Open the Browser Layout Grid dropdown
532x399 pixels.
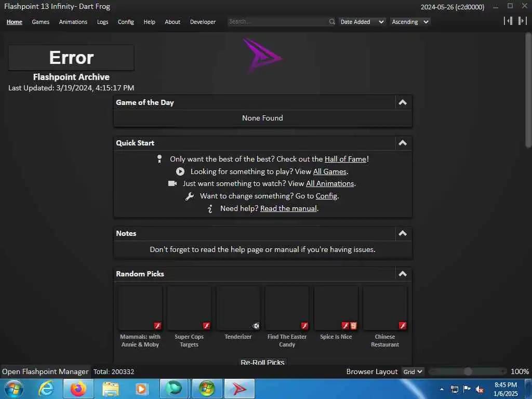413,372
